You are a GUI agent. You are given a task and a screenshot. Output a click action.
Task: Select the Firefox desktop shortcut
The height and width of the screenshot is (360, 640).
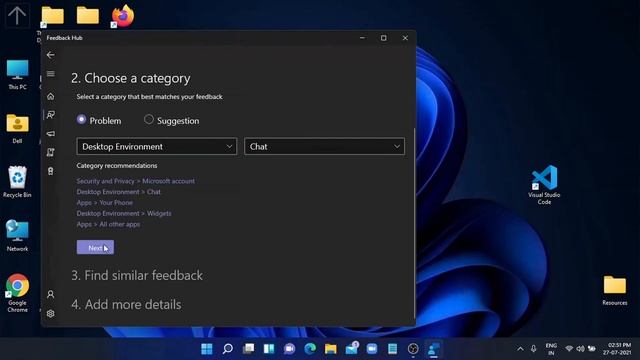pyautogui.click(x=123, y=16)
